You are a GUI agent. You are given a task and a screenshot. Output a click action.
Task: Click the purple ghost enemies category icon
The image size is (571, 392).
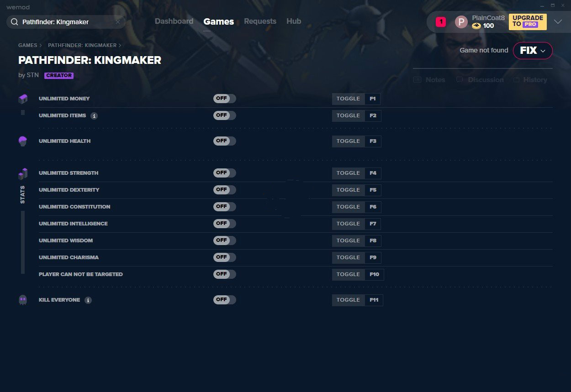(23, 300)
